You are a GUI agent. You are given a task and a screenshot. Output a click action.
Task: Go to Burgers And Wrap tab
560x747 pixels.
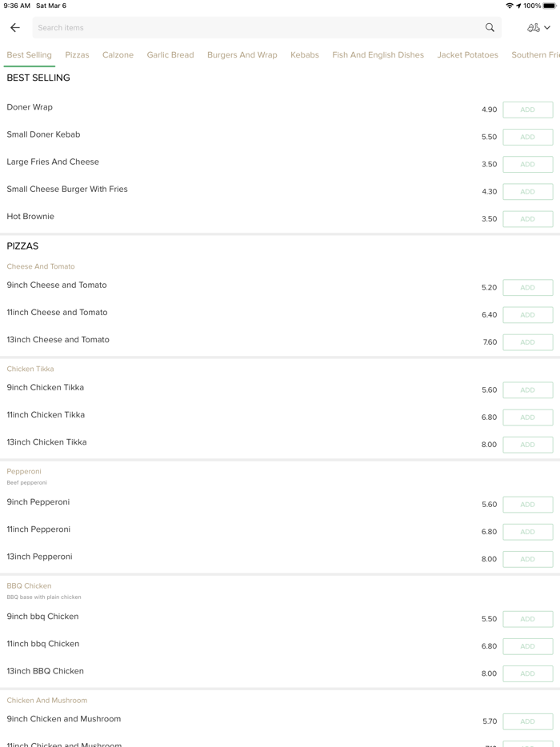tap(242, 55)
